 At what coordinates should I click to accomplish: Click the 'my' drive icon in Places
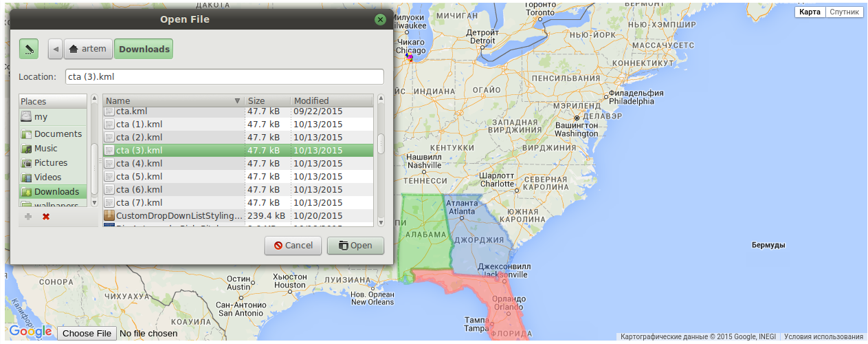(26, 117)
